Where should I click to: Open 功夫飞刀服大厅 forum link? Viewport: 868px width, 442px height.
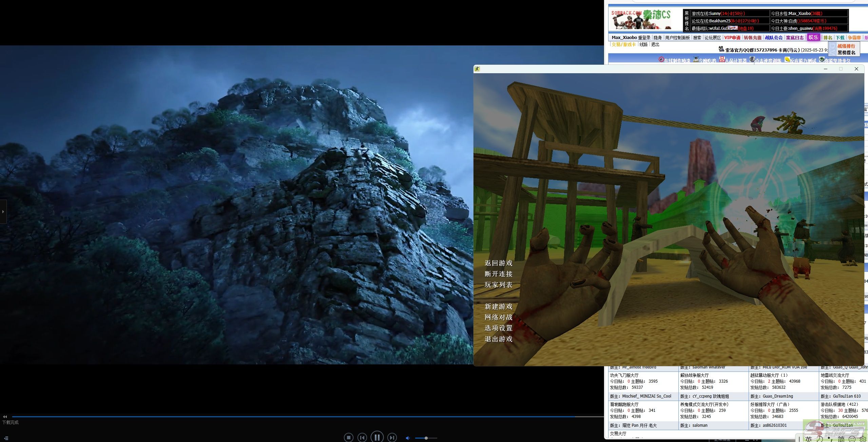pyautogui.click(x=624, y=375)
